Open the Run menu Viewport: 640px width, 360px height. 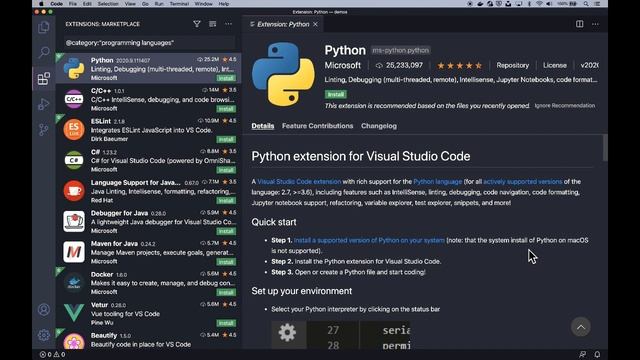tap(159, 4)
